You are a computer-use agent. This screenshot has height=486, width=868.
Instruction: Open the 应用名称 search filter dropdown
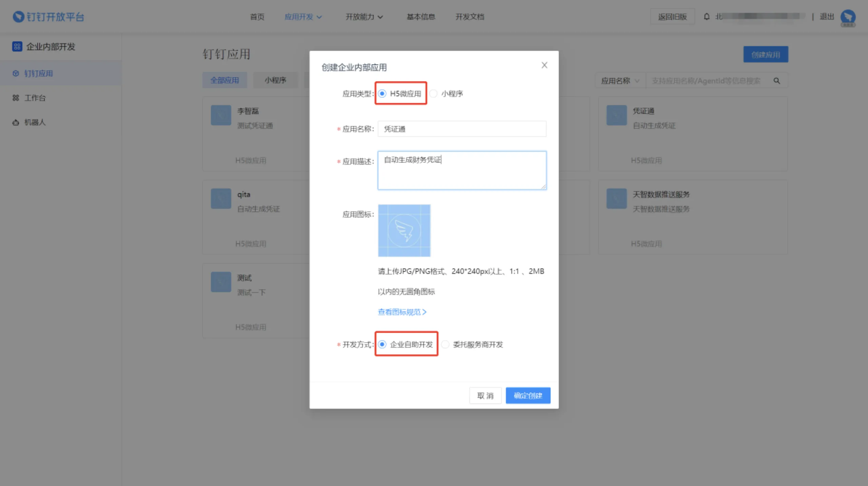click(620, 81)
